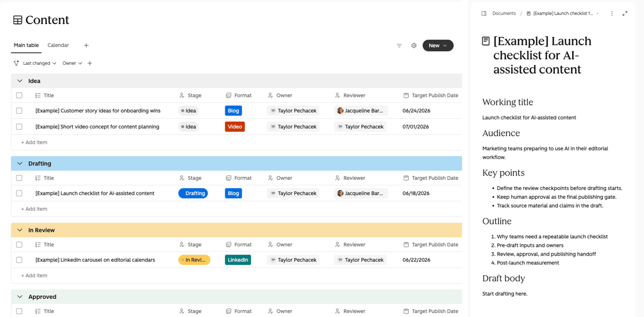Select all items in the Approved group header checkbox

[x=20, y=311]
